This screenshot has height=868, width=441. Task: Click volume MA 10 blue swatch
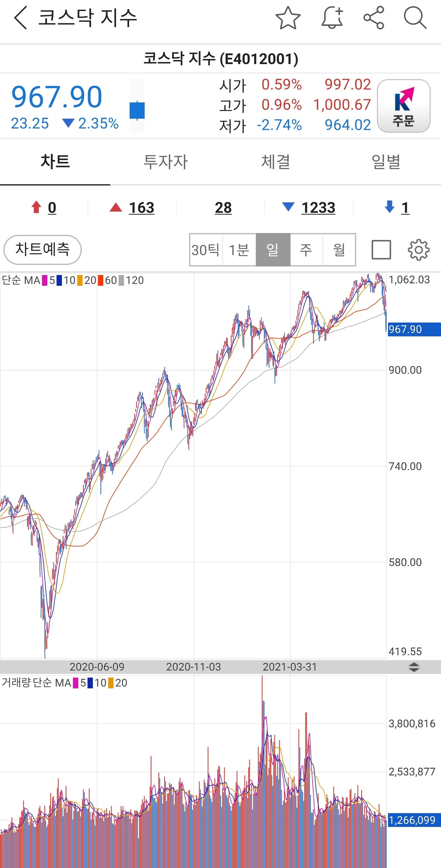point(90,683)
